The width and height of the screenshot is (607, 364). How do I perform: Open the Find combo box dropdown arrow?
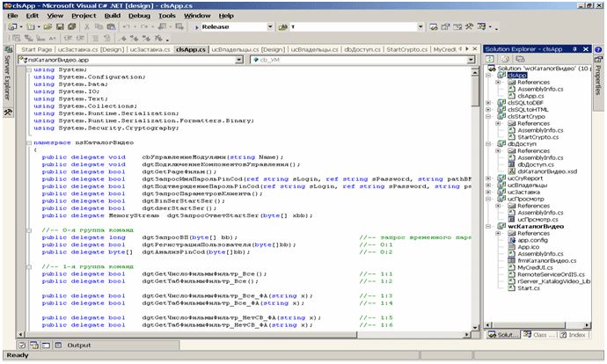point(421,26)
